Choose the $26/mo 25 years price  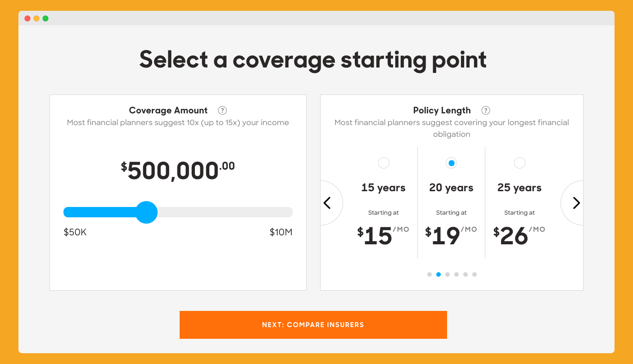519,236
